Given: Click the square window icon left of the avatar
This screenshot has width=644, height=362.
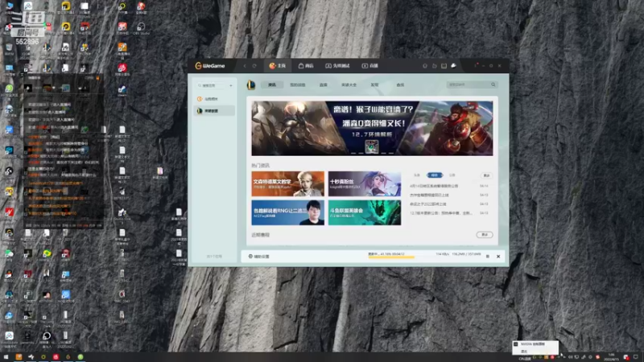Looking at the screenshot, I should click(444, 66).
